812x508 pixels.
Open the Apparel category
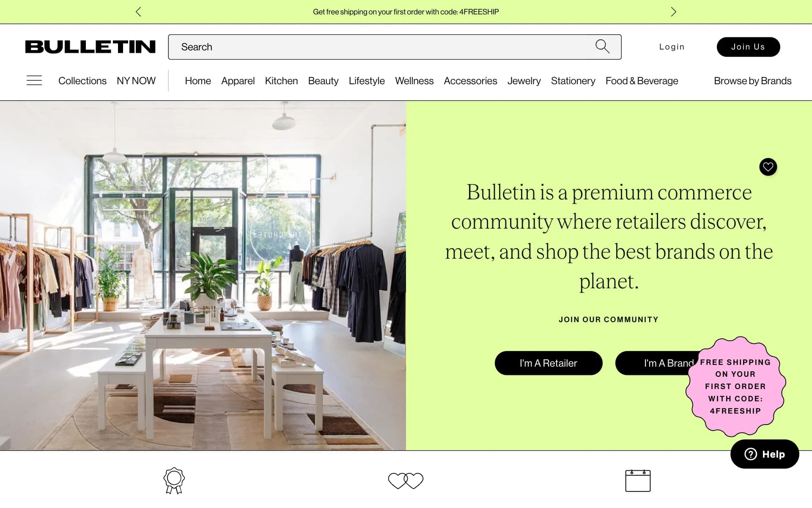coord(238,81)
